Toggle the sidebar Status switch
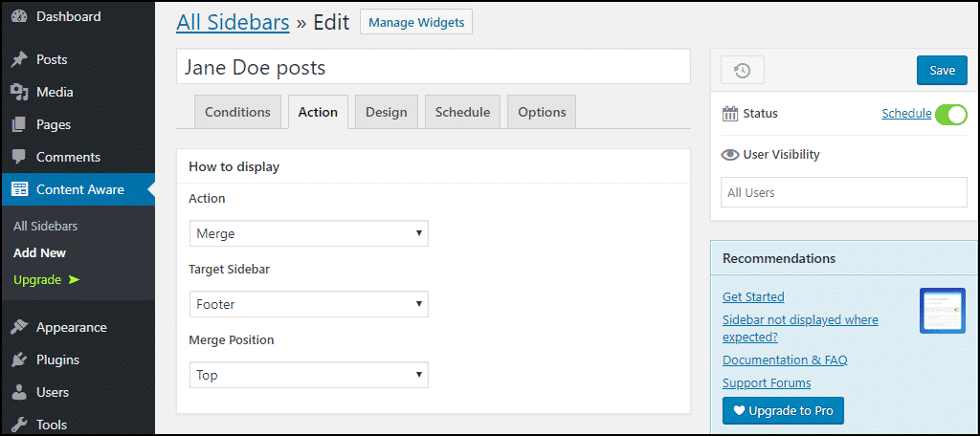Screen dimensions: 980x436 pos(950,114)
